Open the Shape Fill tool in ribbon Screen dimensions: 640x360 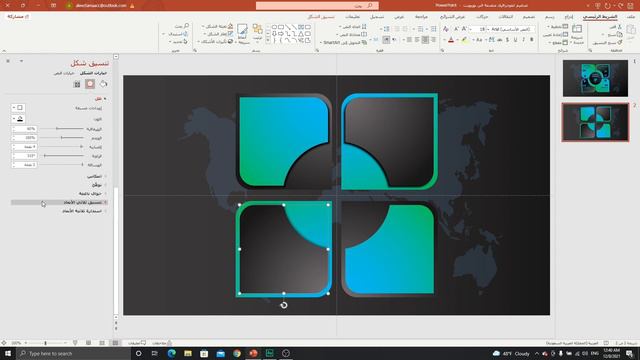click(218, 26)
